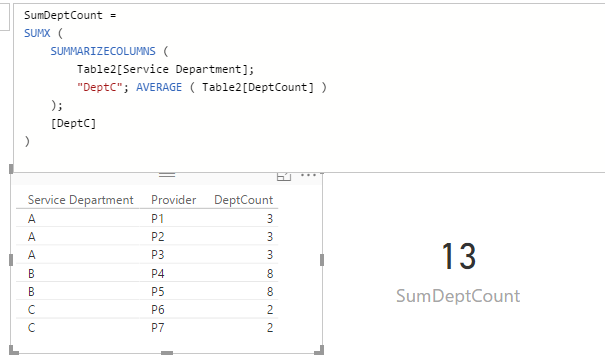Select cell P4 in Provider column
Viewport: 605px width, 363px height.
click(157, 274)
